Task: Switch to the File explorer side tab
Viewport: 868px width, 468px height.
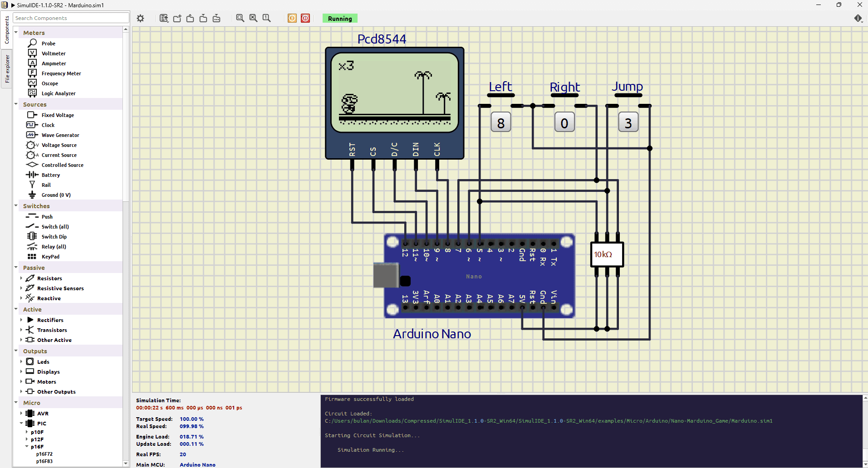Action: pyautogui.click(x=7, y=68)
